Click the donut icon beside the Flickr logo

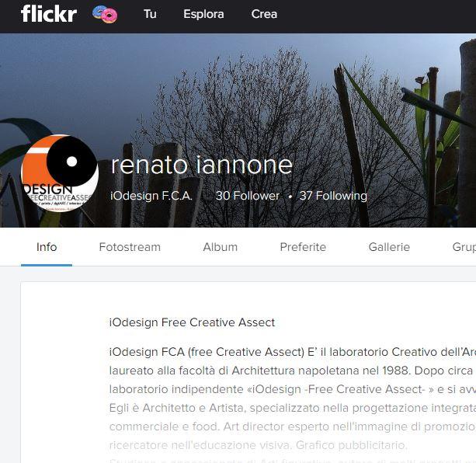[105, 14]
